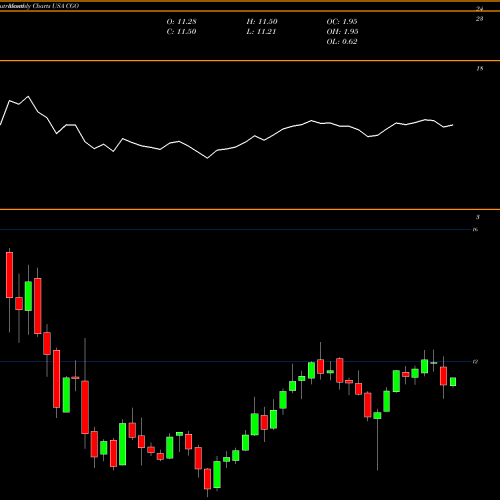Click the "OH: 1.95" reading
The width and height of the screenshot is (500, 500).
[x=342, y=32]
